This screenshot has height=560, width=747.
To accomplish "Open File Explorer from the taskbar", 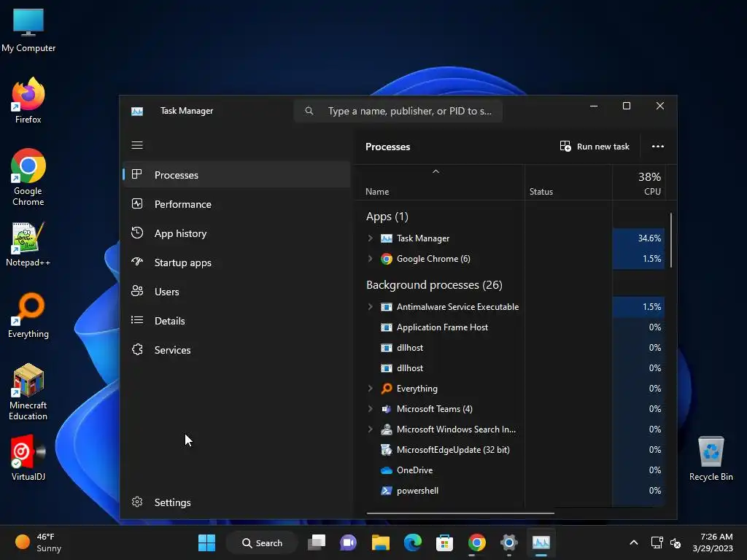I will (x=381, y=542).
